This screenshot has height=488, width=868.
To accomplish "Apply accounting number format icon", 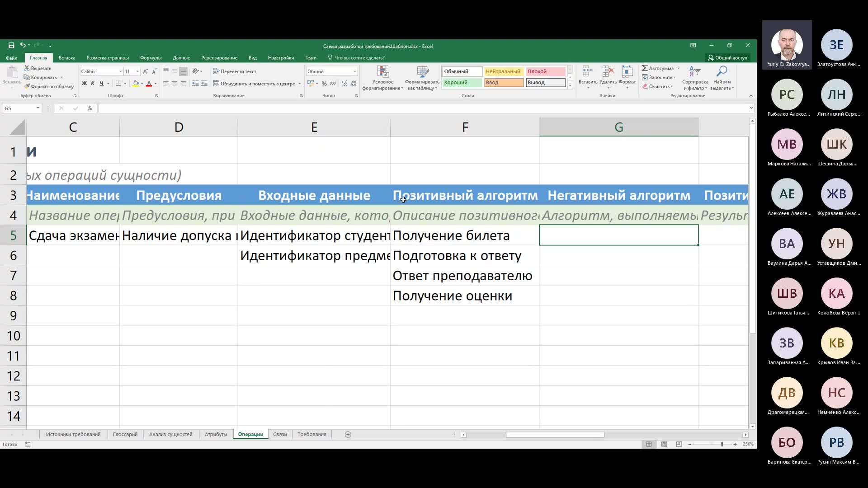I will (311, 84).
